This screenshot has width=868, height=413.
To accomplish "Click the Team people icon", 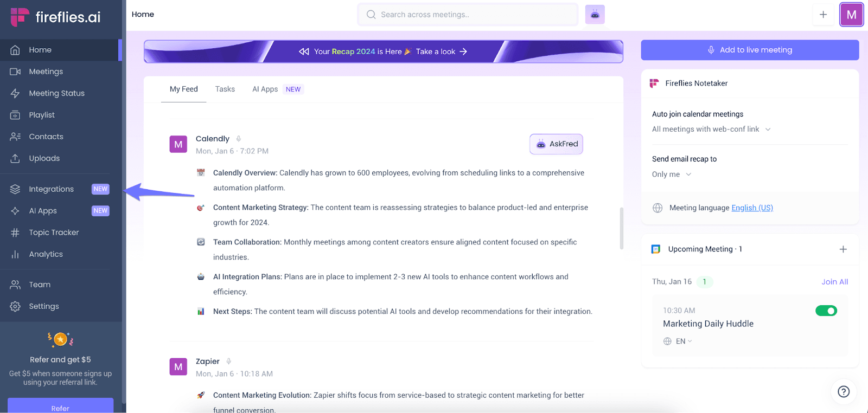I will 15,285.
